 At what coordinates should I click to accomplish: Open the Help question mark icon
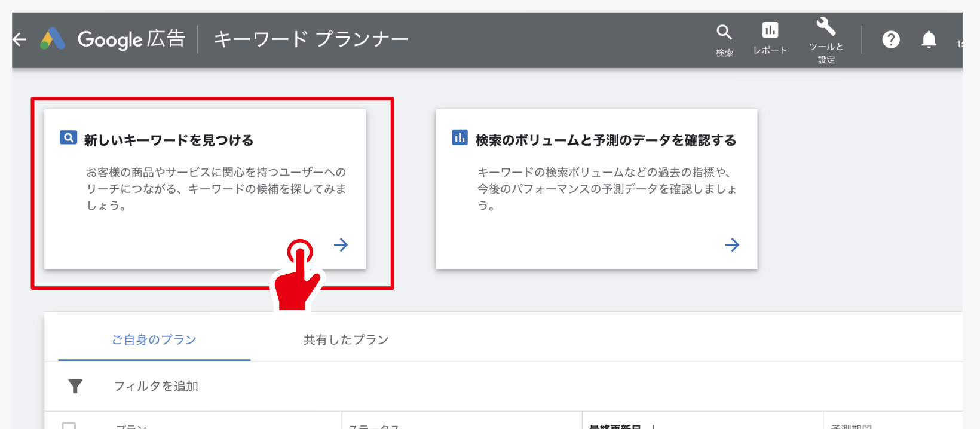click(x=890, y=39)
